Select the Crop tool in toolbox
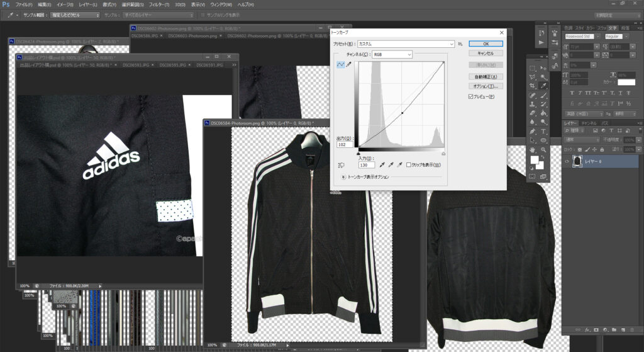 click(x=533, y=86)
